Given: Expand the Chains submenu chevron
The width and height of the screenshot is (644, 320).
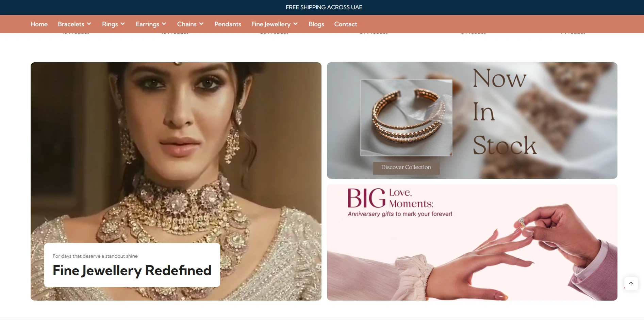Looking at the screenshot, I should click(201, 24).
